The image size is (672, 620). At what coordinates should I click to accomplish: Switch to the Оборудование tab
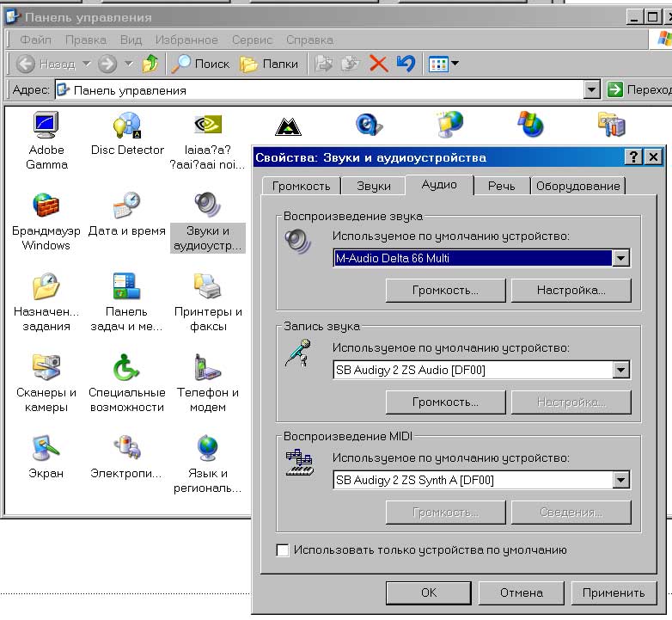pos(577,186)
